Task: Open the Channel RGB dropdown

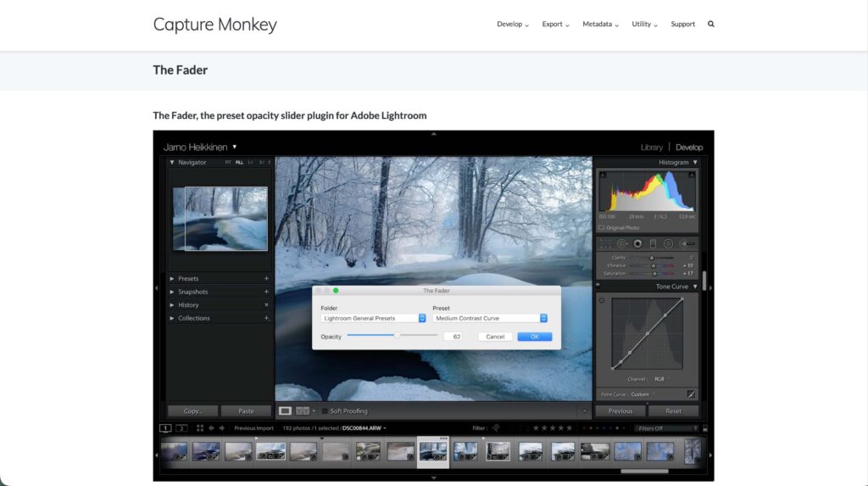Action: pyautogui.click(x=661, y=379)
